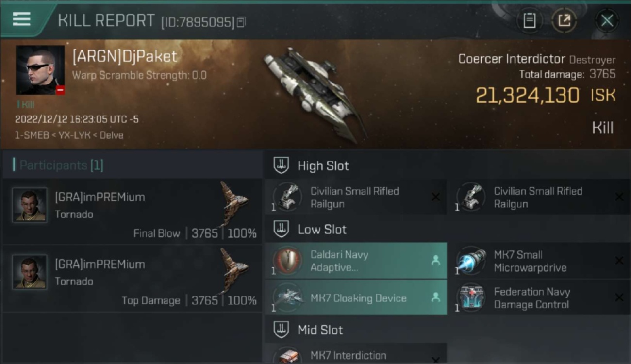The height and width of the screenshot is (364, 631).
Task: Click the clipboard icon in the header
Action: [529, 20]
